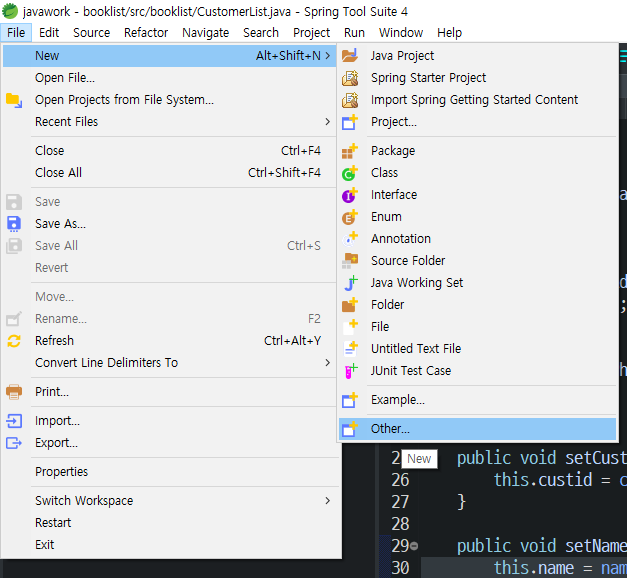This screenshot has width=627, height=578.
Task: Click the JUnit Test Case icon
Action: point(350,371)
